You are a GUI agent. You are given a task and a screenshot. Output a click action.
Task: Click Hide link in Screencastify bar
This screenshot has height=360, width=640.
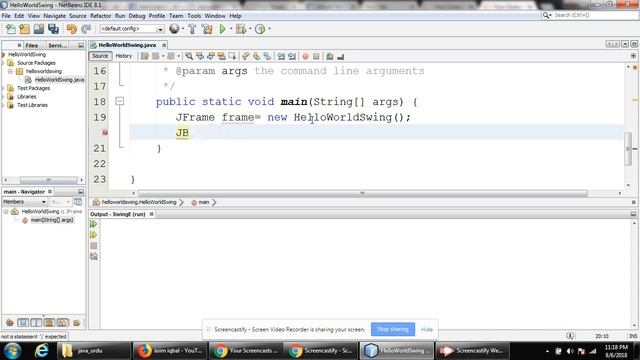pyautogui.click(x=427, y=329)
